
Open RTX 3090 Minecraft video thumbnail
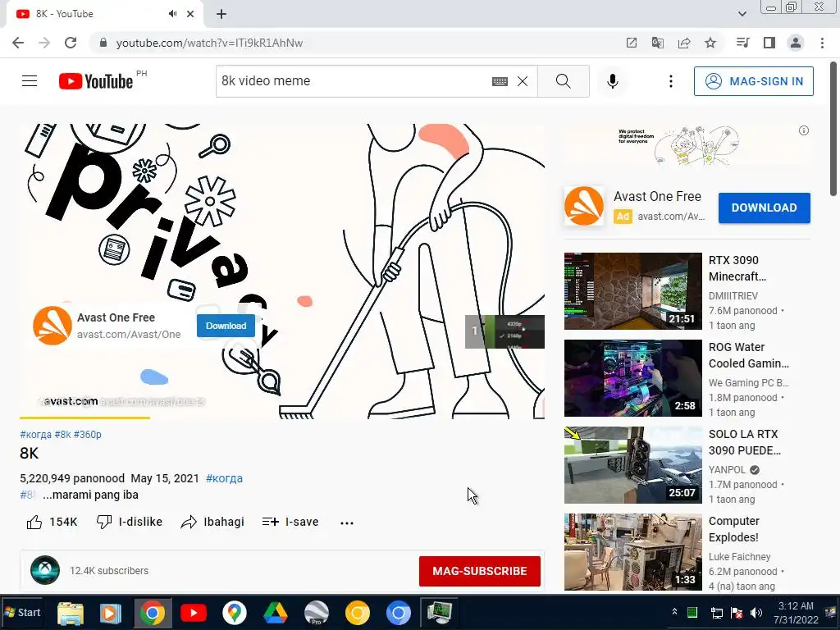click(x=632, y=291)
